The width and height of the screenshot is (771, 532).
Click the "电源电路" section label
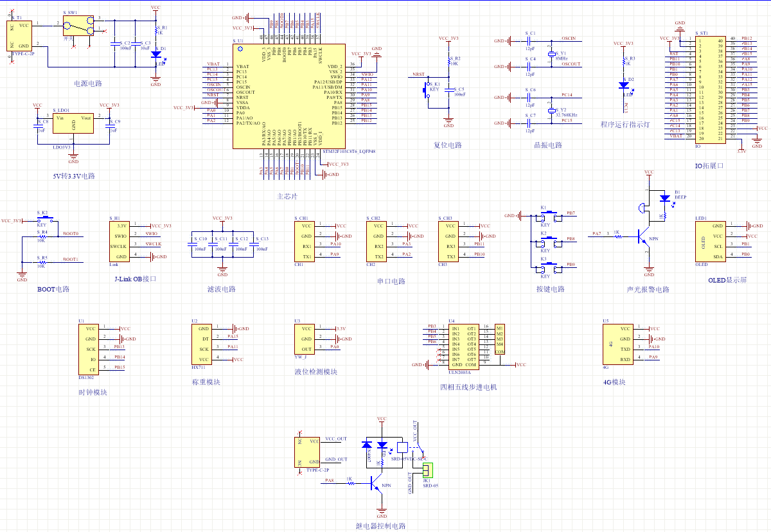point(88,84)
